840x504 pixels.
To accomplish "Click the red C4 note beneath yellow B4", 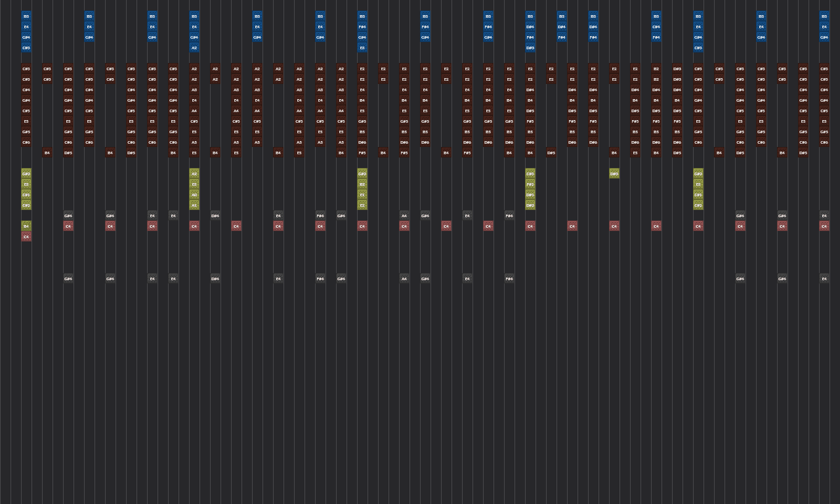I will (x=26, y=237).
